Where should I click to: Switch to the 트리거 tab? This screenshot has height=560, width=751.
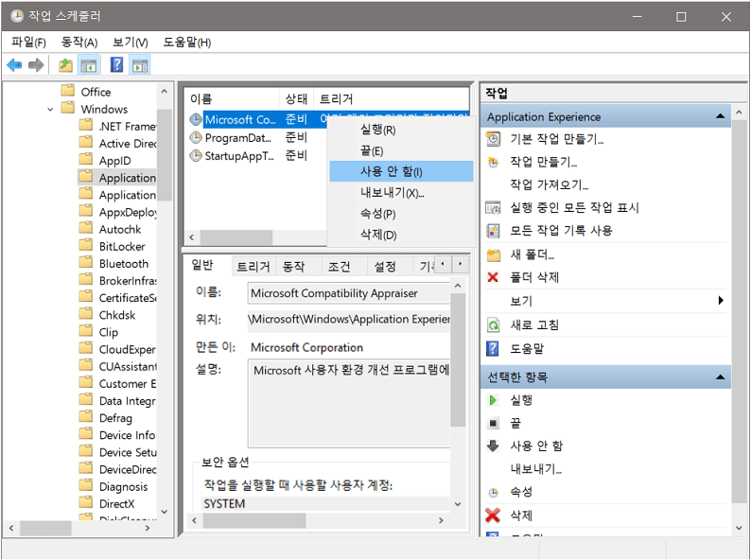pyautogui.click(x=253, y=267)
